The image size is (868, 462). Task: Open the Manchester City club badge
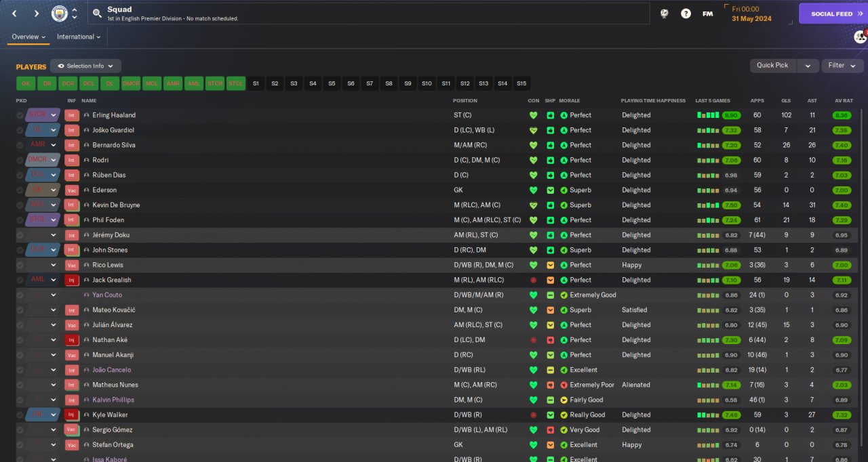click(x=60, y=13)
